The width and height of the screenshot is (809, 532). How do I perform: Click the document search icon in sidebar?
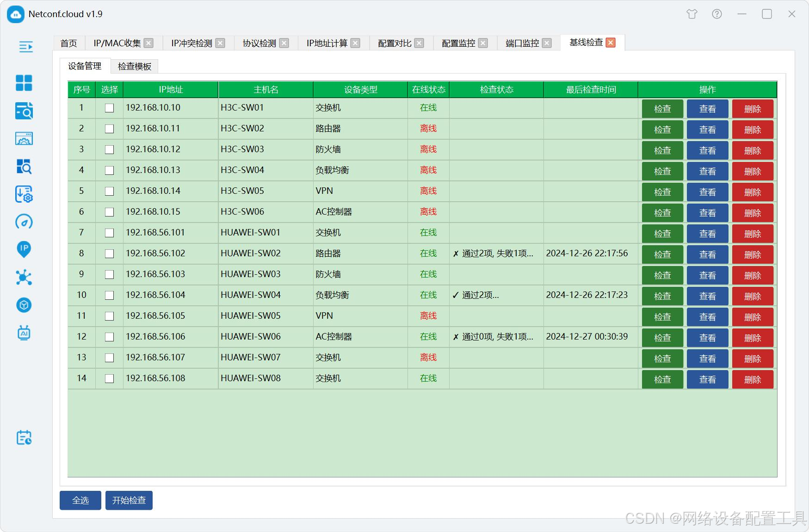pos(24,111)
